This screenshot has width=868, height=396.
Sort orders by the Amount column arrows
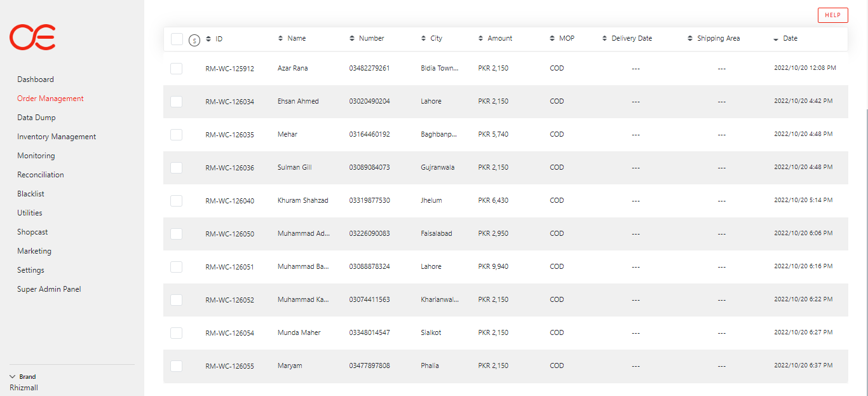click(x=481, y=39)
